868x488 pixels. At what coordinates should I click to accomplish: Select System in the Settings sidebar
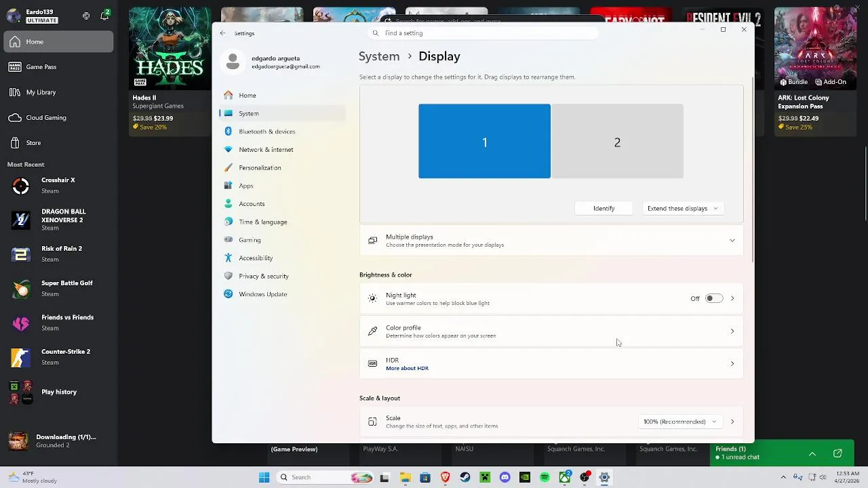[282, 113]
